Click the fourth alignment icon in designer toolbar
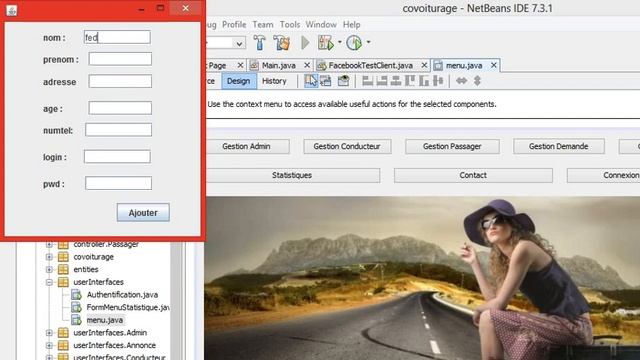 (410, 81)
